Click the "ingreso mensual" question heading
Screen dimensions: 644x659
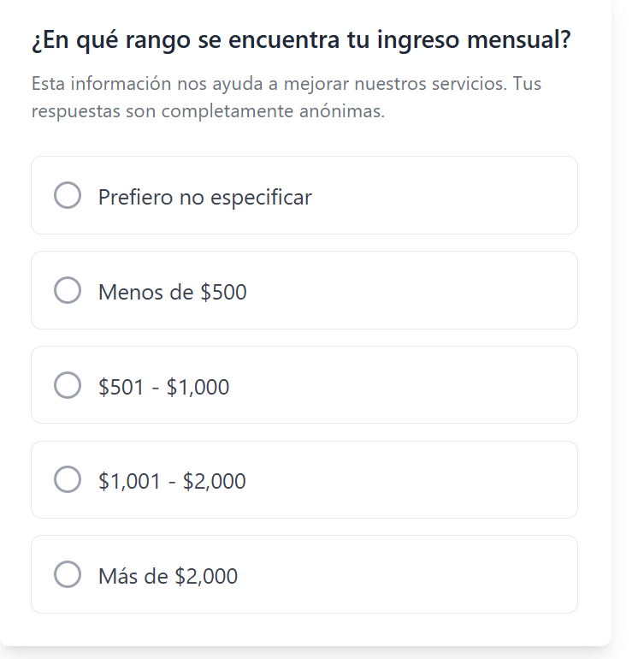pos(300,40)
